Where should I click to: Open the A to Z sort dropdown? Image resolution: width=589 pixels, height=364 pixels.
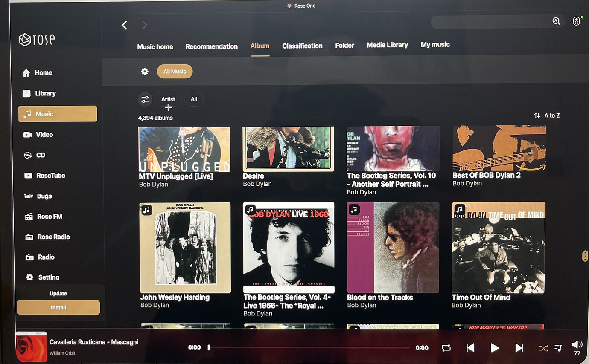[x=547, y=116]
